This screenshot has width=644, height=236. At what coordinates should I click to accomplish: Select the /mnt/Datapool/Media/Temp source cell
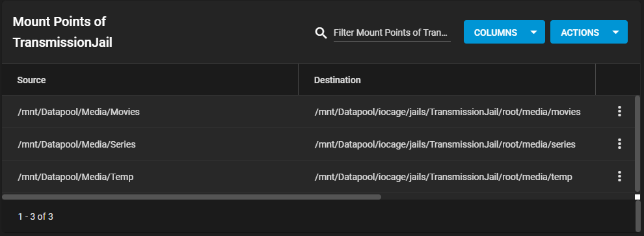pos(75,177)
